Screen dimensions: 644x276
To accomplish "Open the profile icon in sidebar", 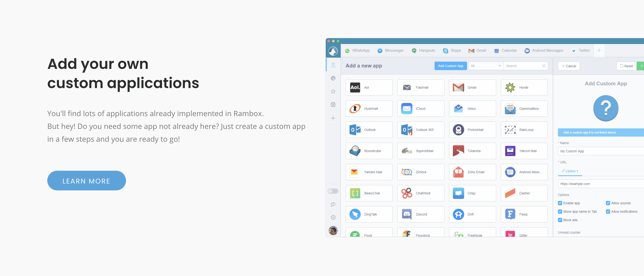I will coord(333,65).
